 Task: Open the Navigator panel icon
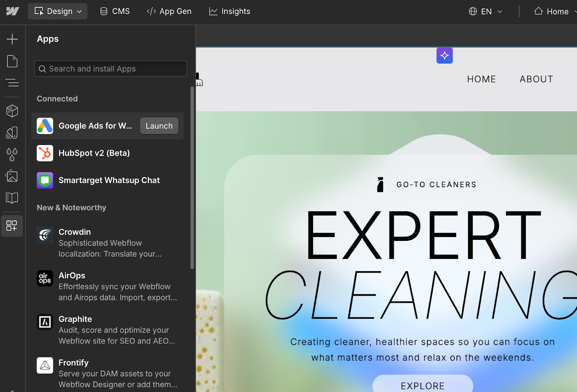click(x=12, y=83)
